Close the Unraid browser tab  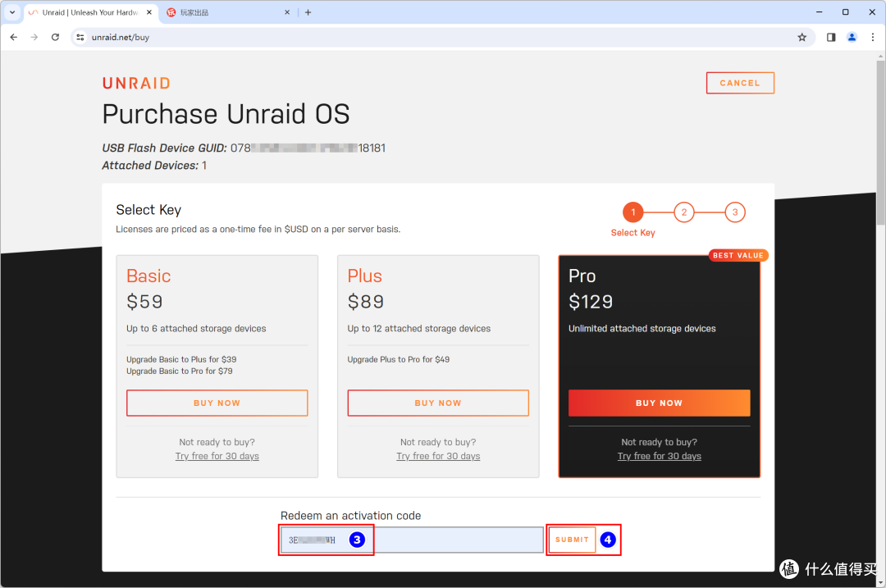click(148, 12)
